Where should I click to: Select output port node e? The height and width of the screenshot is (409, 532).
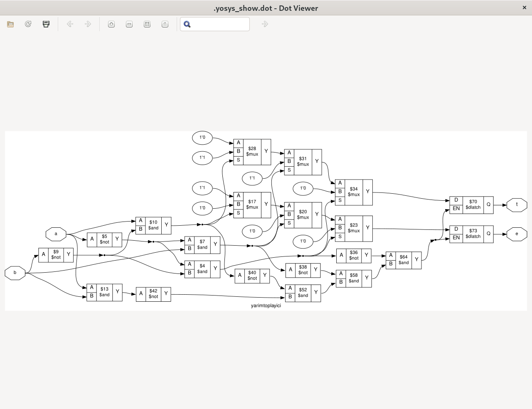517,234
